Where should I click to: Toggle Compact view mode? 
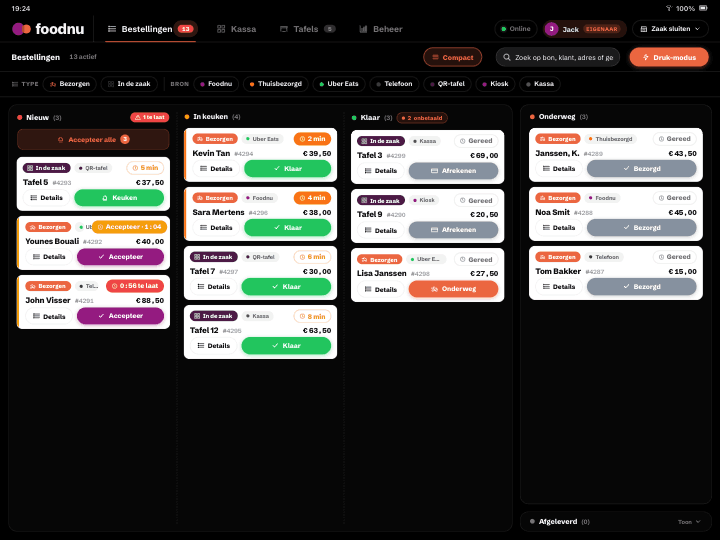(x=452, y=57)
